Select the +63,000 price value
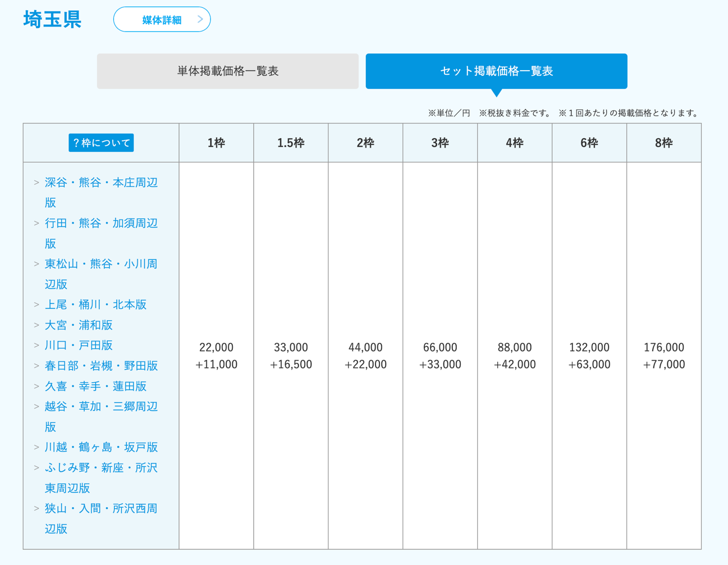This screenshot has height=565, width=728. click(x=589, y=364)
